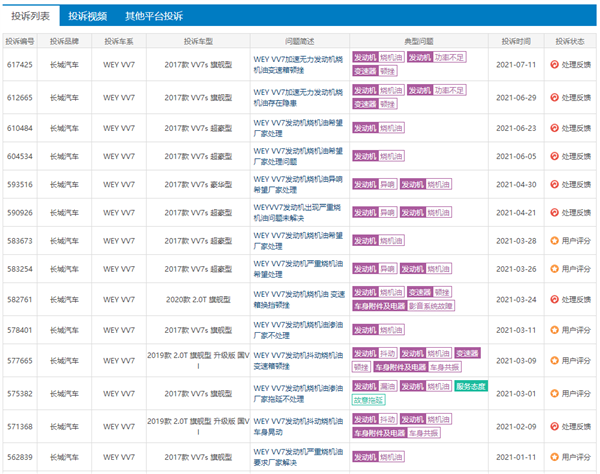The width and height of the screenshot is (600, 474).
Task: Click the status icon for complaint 617425
Action: point(554,65)
